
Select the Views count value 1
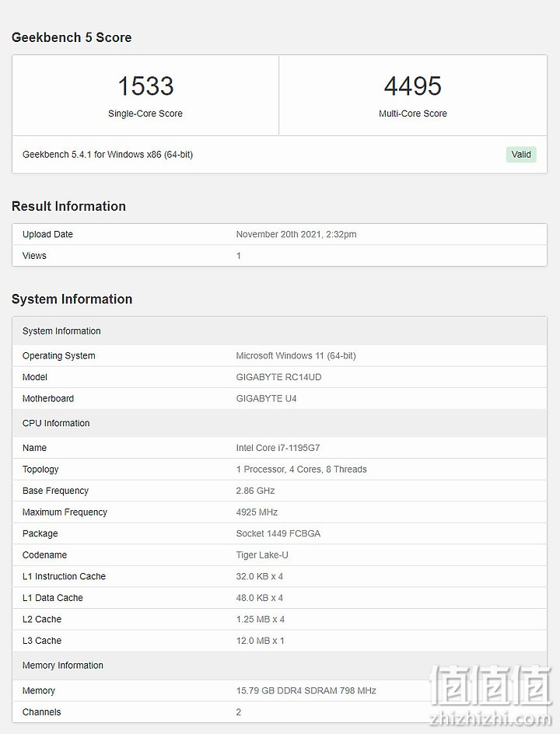[238, 256]
